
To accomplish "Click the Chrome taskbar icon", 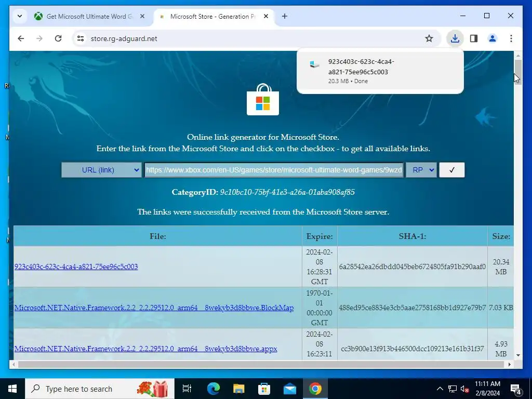I will coord(315,389).
